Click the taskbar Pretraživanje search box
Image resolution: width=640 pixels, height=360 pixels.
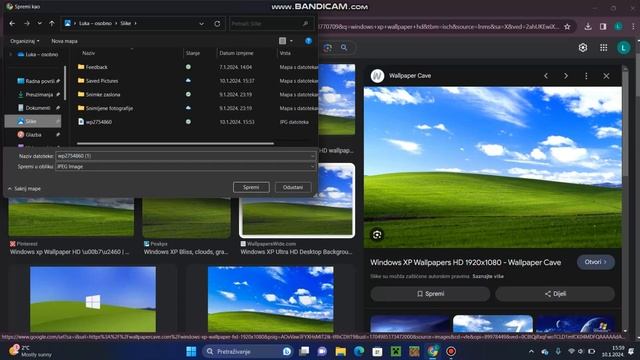(247, 351)
